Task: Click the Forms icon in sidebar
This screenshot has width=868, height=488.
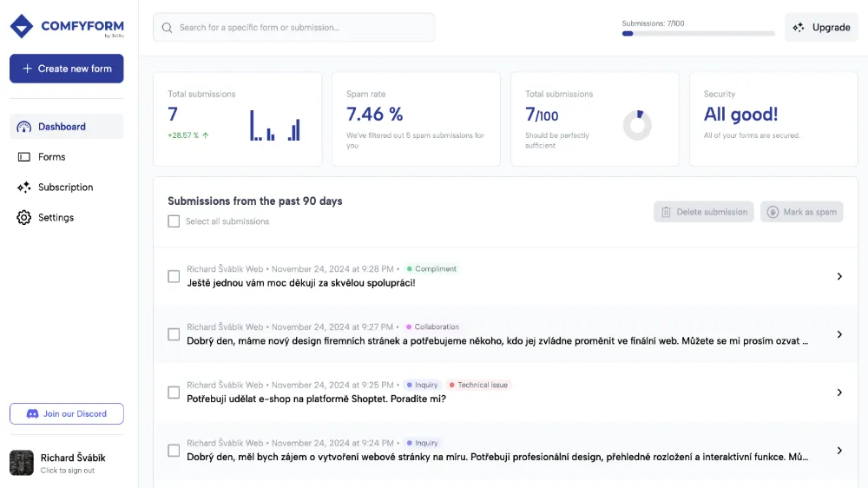Action: tap(24, 157)
